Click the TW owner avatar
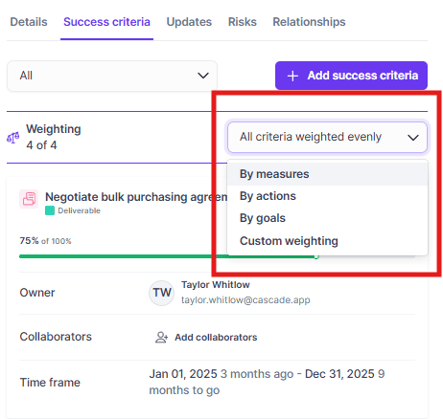Viewport: 443px width, 419px height. coord(162,293)
